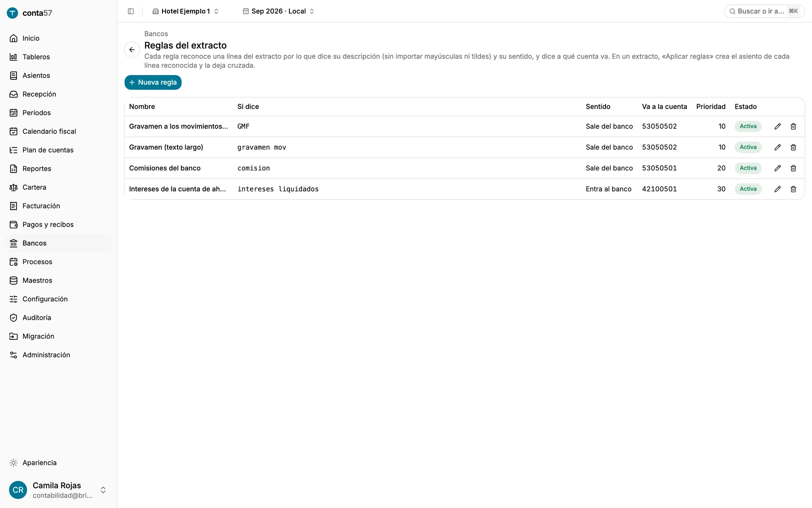Edit the Comisiones del banco rule
Image resolution: width=812 pixels, height=508 pixels.
click(x=777, y=168)
